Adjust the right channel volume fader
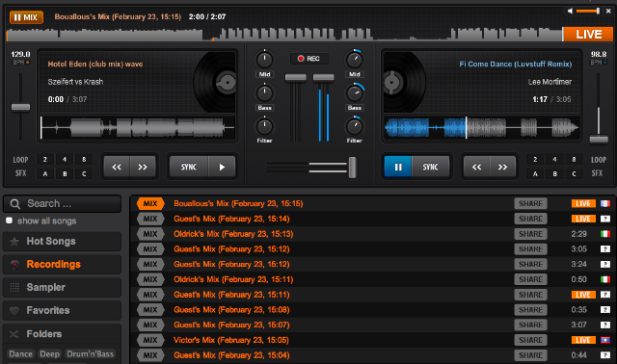Image resolution: width=617 pixels, height=364 pixels. click(324, 77)
